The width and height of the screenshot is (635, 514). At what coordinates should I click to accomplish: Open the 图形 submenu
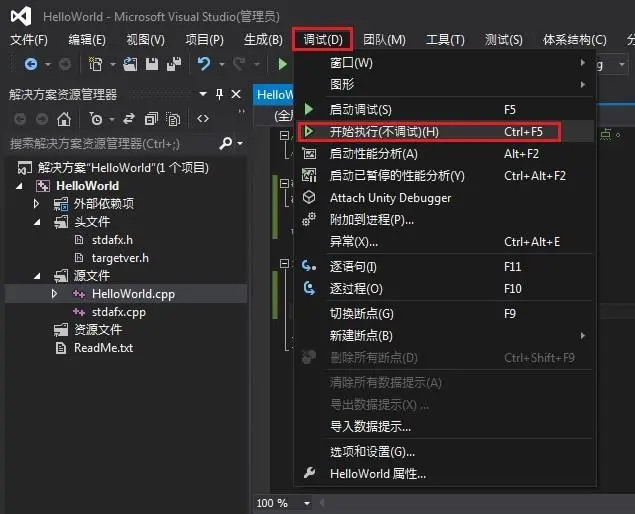[x=445, y=85]
